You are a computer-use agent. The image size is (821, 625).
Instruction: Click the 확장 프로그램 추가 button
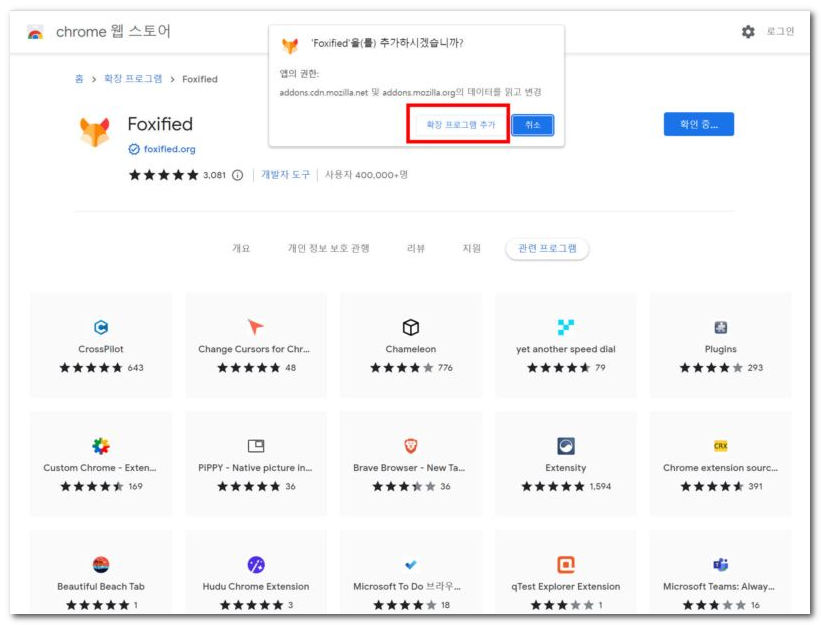[460, 125]
